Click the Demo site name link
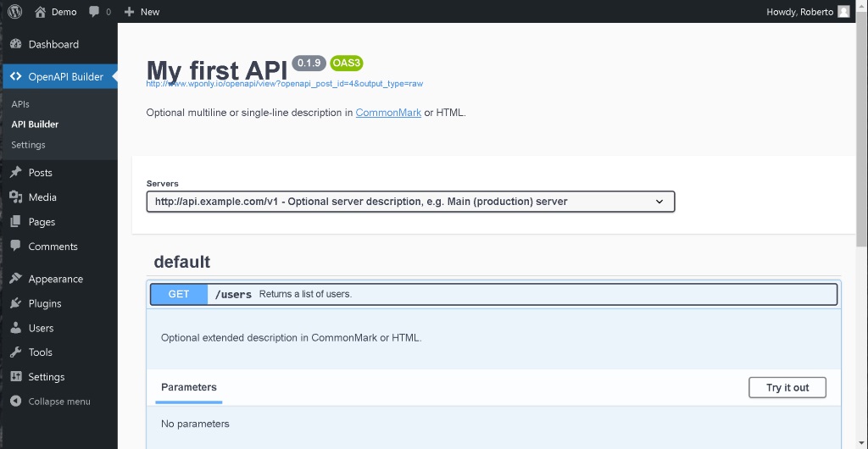Image resolution: width=868 pixels, height=449 pixels. coord(64,12)
